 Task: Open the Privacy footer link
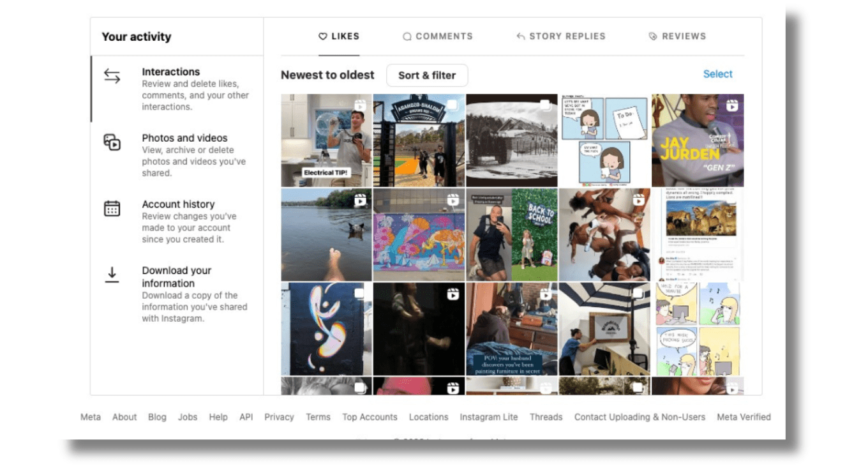(x=279, y=417)
